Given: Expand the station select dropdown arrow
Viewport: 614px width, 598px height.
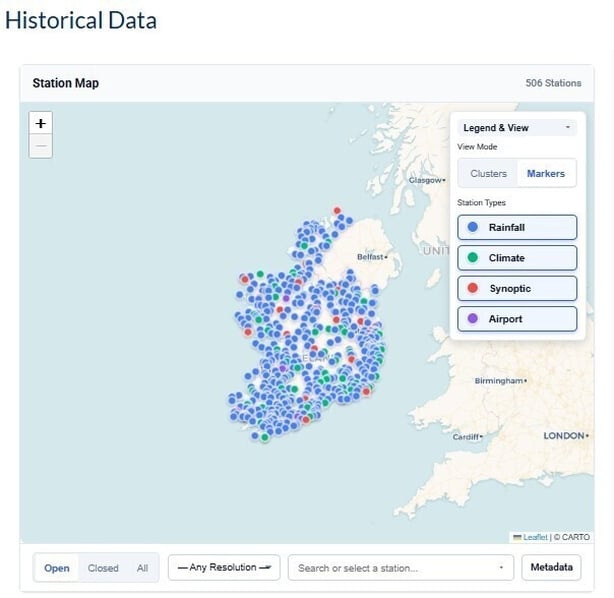Looking at the screenshot, I should (501, 567).
